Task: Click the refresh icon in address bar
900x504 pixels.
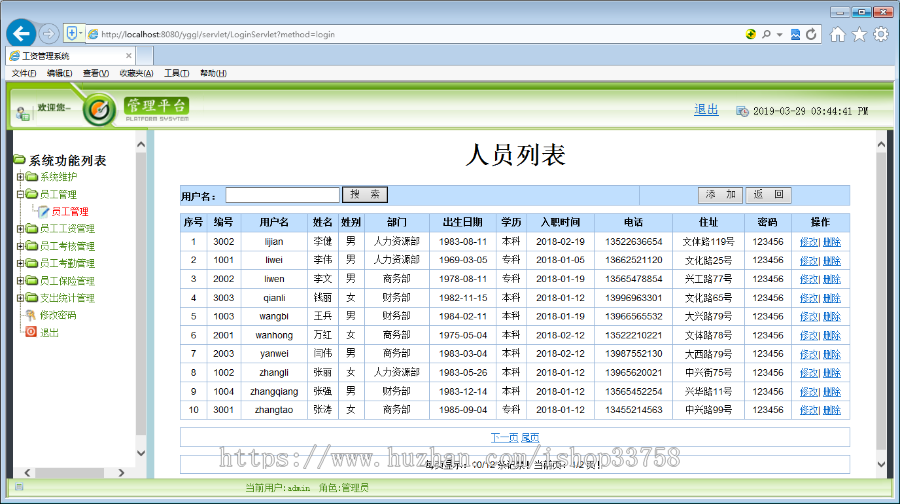Action: click(x=811, y=34)
